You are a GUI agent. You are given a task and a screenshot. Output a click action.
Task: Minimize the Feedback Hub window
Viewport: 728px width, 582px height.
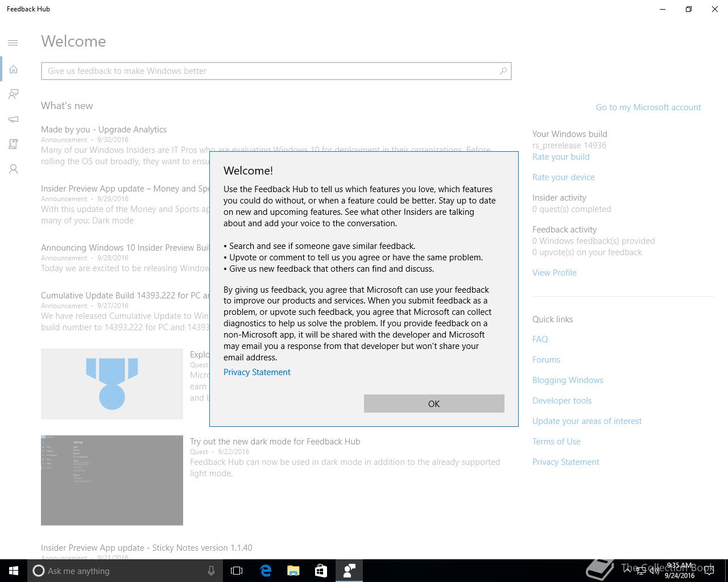pyautogui.click(x=663, y=9)
